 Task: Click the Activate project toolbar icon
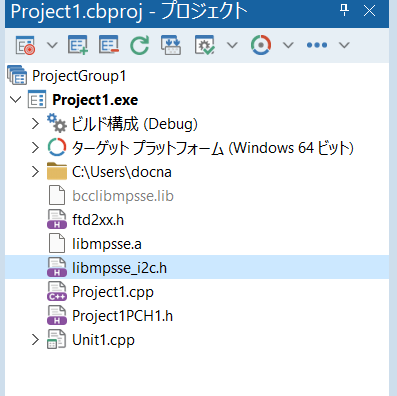click(x=25, y=45)
